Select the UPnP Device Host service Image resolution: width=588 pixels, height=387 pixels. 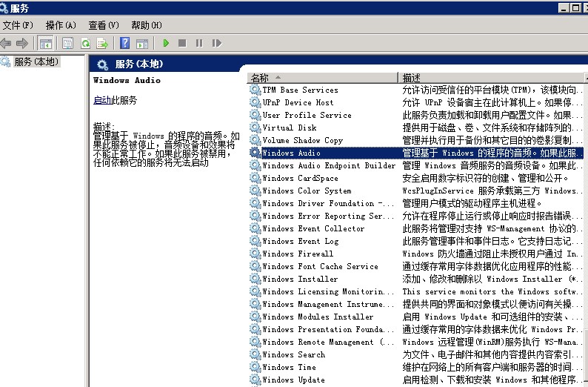click(x=415, y=102)
